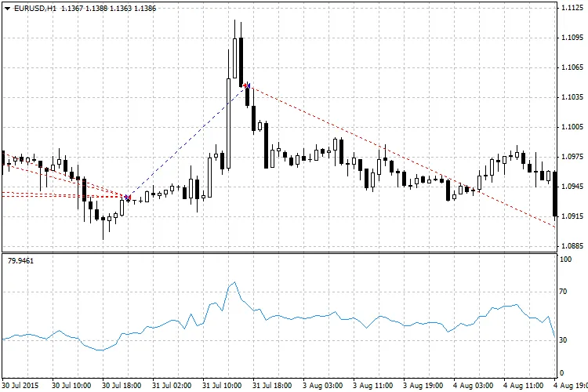Viewport: 588px width, 392px height.
Task: Click the last large black candle at right edge
Action: [555, 194]
